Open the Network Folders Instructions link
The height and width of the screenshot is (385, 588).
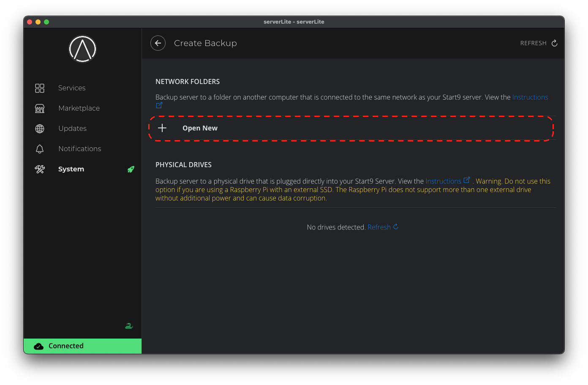pyautogui.click(x=530, y=97)
